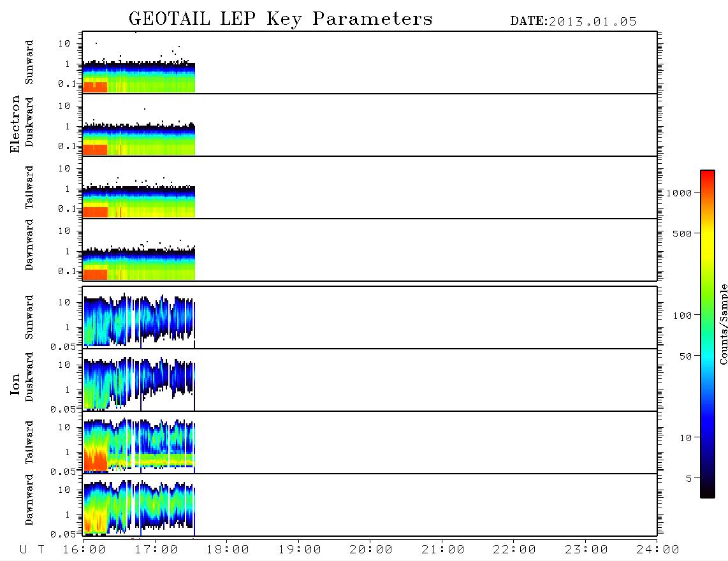This screenshot has height=561, width=728.
Task: Click the 22:00 time axis tick label
Action: click(514, 550)
